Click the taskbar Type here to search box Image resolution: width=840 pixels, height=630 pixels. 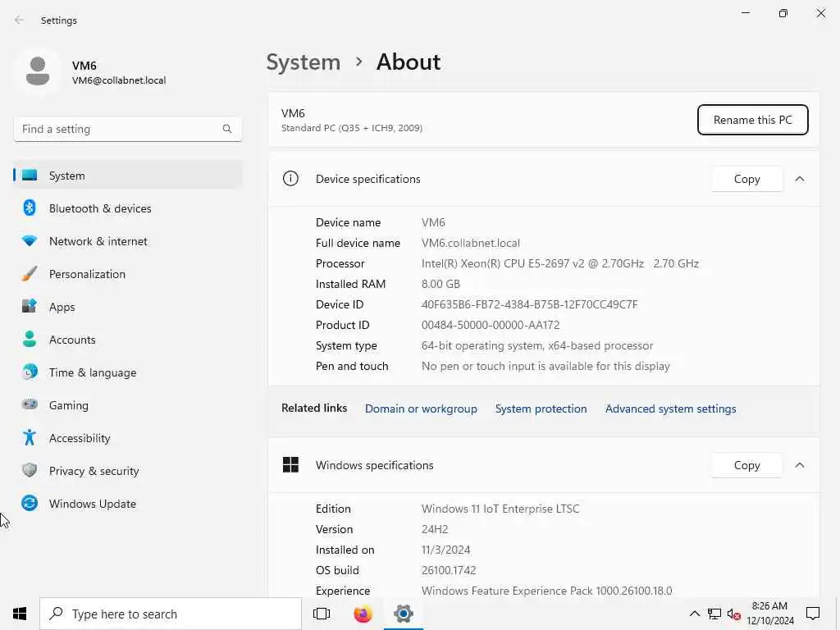pyautogui.click(x=171, y=614)
